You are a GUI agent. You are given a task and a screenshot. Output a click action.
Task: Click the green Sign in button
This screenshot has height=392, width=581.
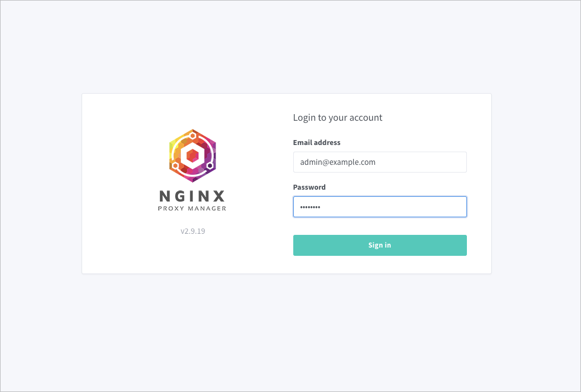[380, 245]
